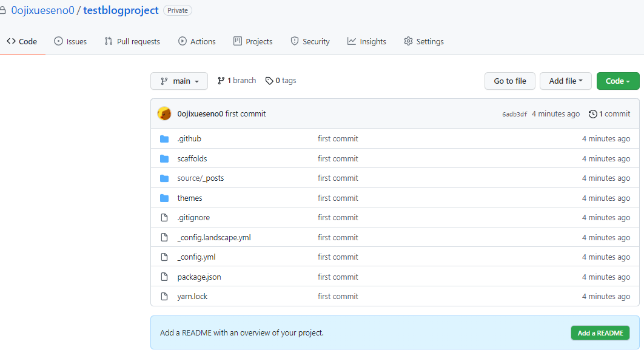View the 0 tags link
644x364 pixels.
pos(281,81)
